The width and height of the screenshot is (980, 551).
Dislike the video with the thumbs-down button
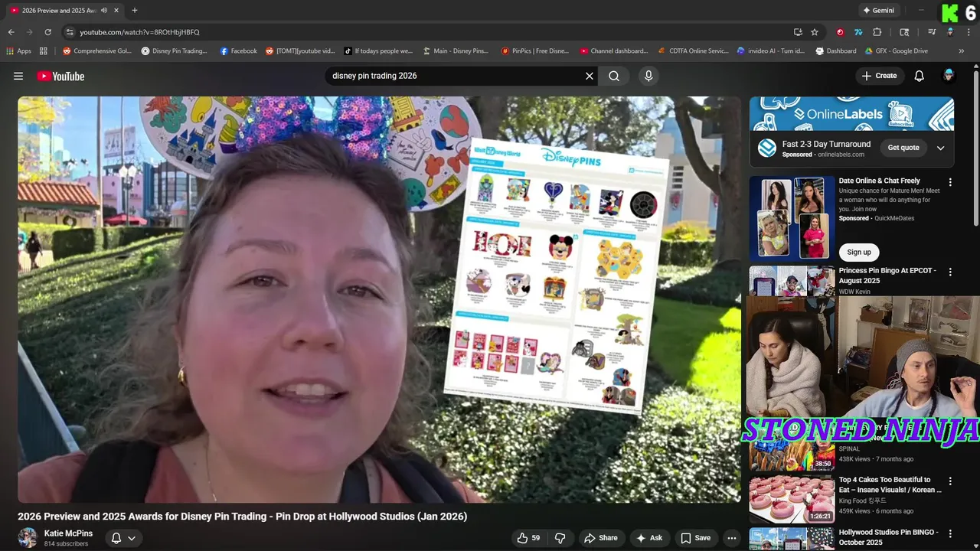point(560,538)
